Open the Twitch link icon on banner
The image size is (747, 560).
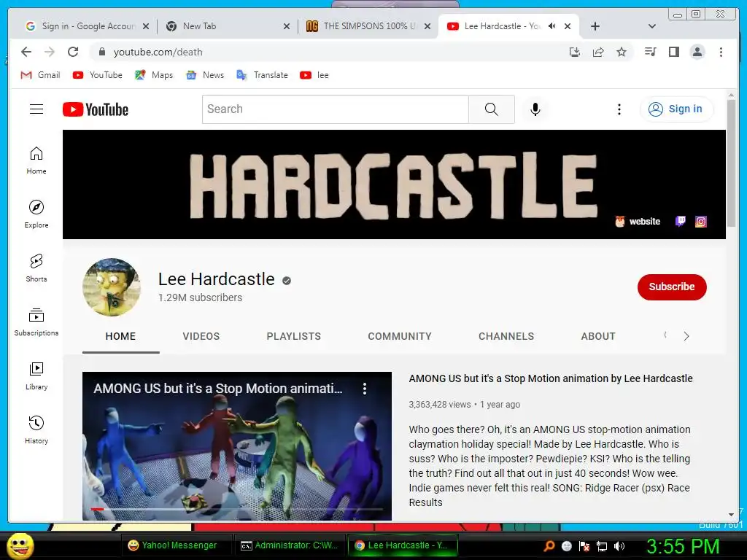point(681,221)
